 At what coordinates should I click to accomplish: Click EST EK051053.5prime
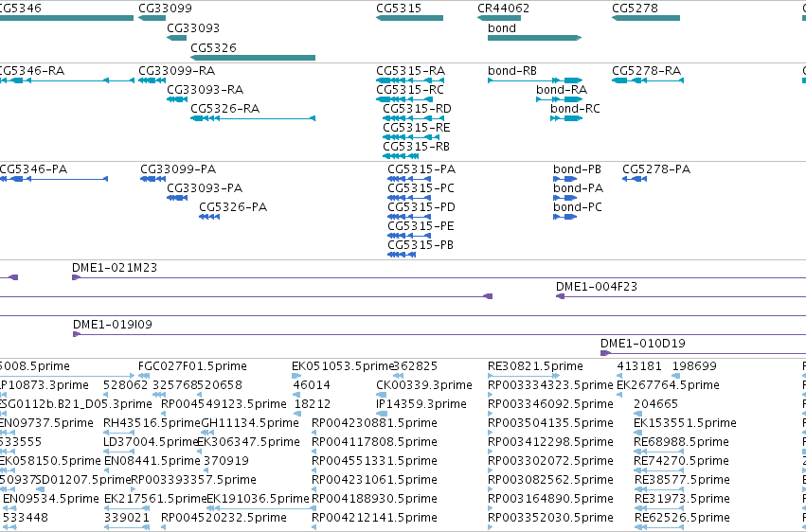point(343,366)
